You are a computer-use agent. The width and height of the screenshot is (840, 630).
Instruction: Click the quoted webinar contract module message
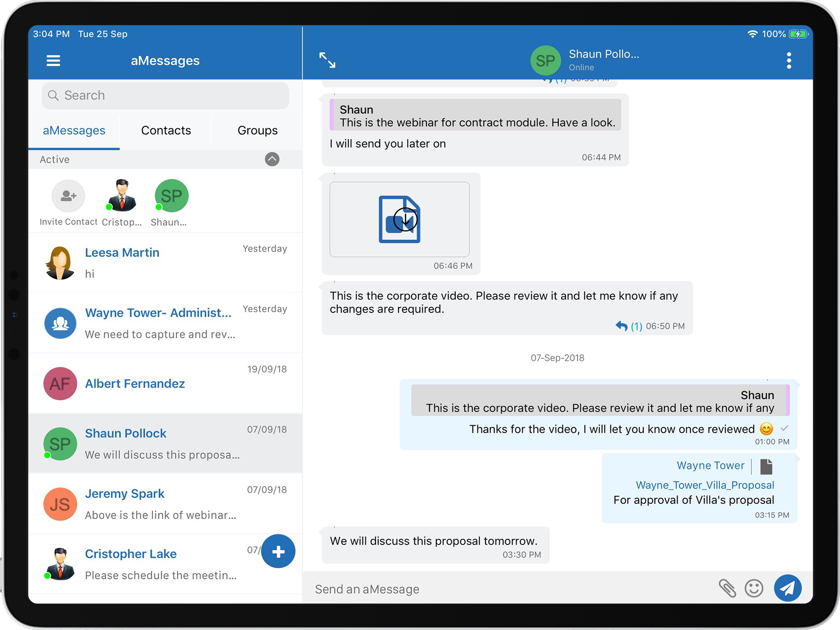coord(475,115)
